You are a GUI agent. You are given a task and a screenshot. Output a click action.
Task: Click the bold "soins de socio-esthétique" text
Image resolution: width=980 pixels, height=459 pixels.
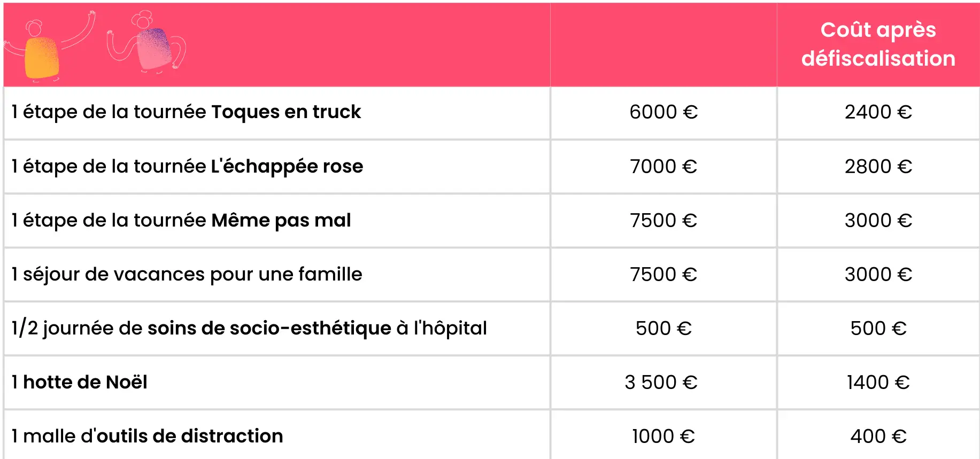click(x=269, y=329)
